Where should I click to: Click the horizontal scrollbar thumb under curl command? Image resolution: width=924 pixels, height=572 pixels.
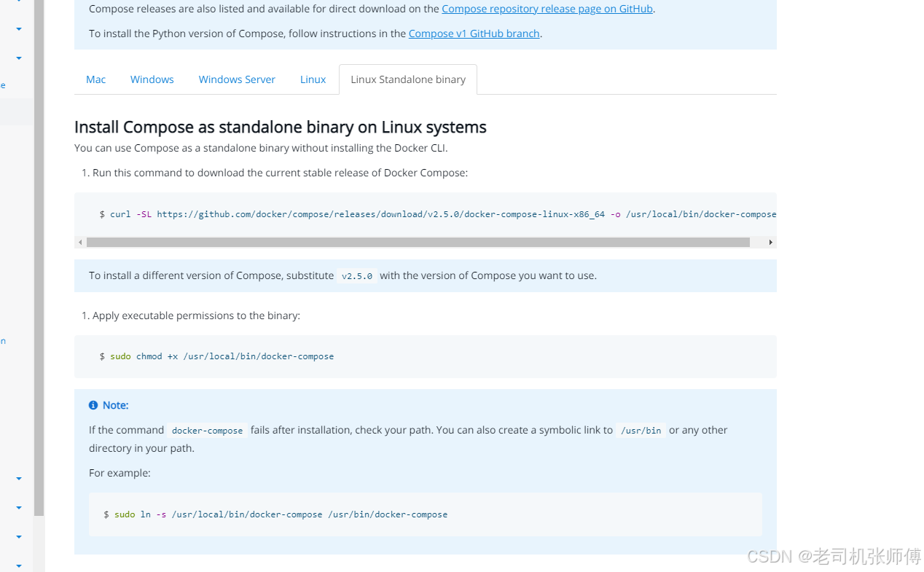pos(418,242)
